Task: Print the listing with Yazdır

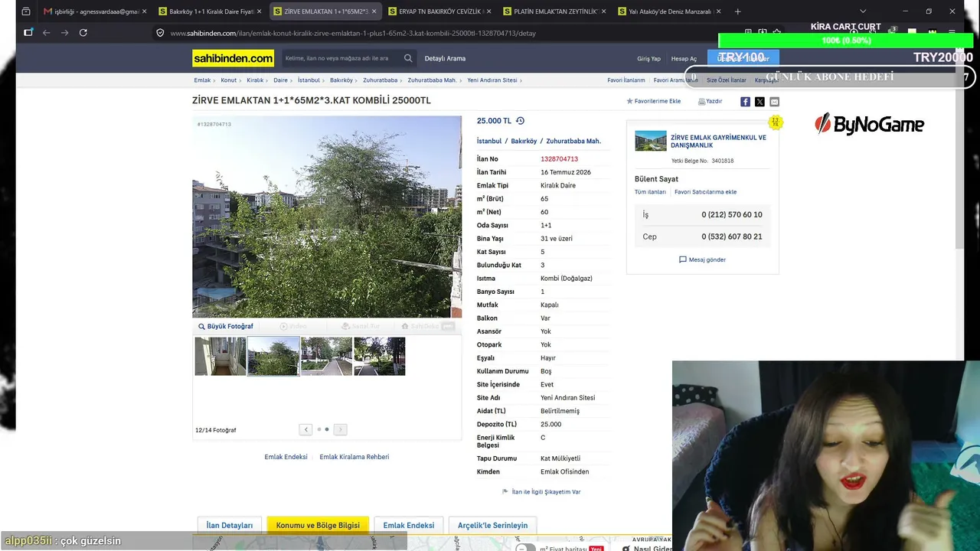Action: [710, 101]
